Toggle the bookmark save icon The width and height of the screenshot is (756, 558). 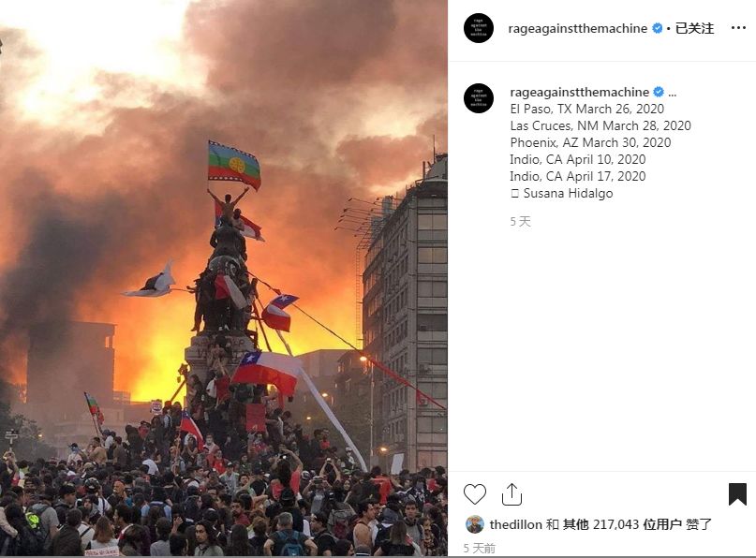pyautogui.click(x=737, y=494)
